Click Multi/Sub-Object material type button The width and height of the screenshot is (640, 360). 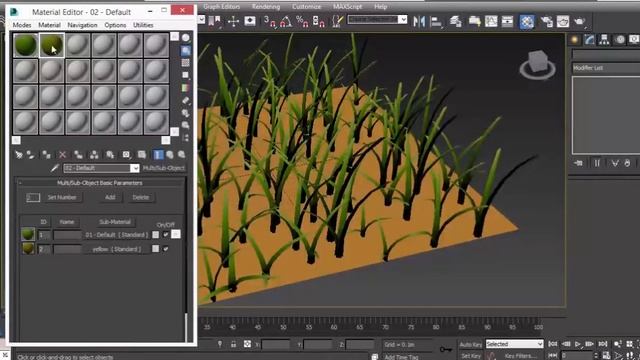coord(164,168)
